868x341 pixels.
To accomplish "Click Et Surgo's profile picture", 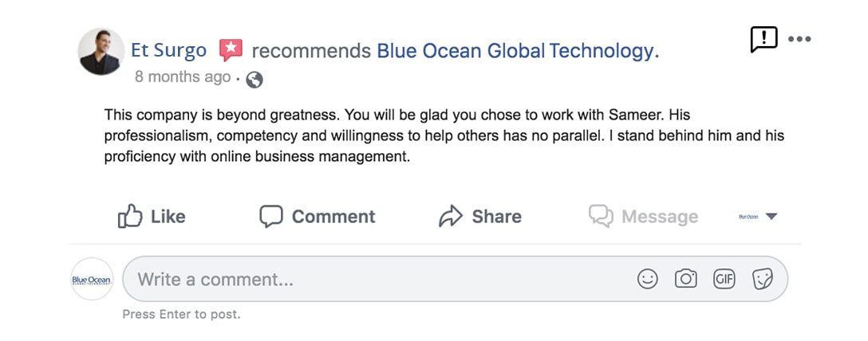I will click(101, 52).
